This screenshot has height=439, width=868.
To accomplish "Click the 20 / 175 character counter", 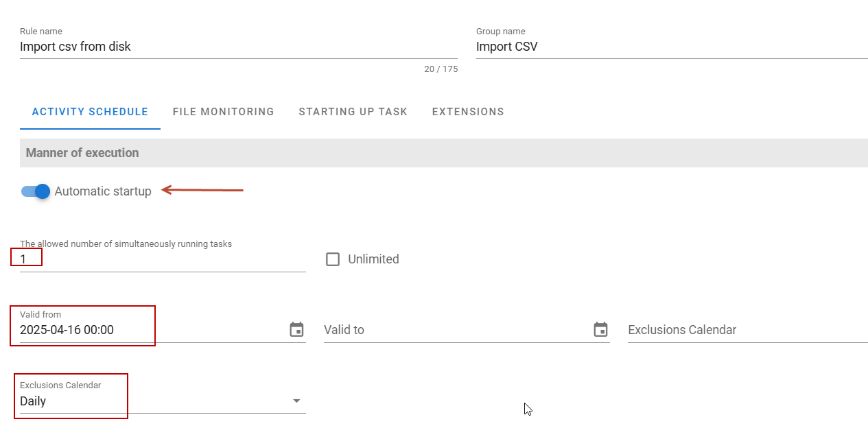I will (x=441, y=69).
